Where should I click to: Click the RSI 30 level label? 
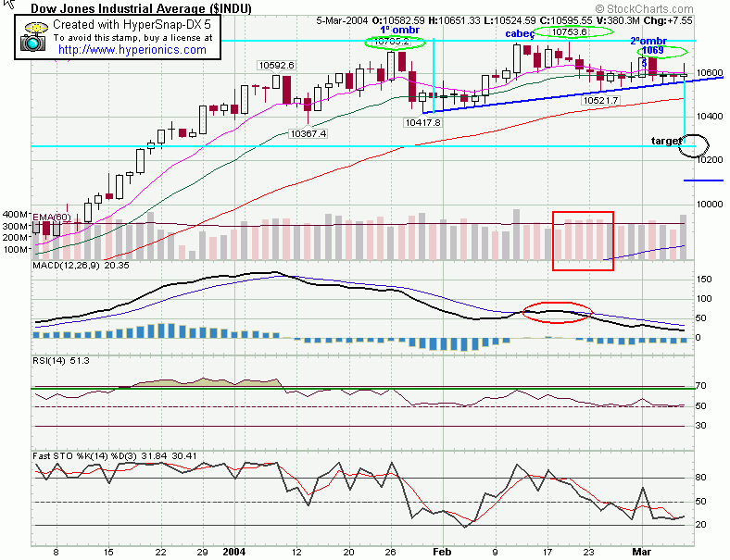(700, 426)
